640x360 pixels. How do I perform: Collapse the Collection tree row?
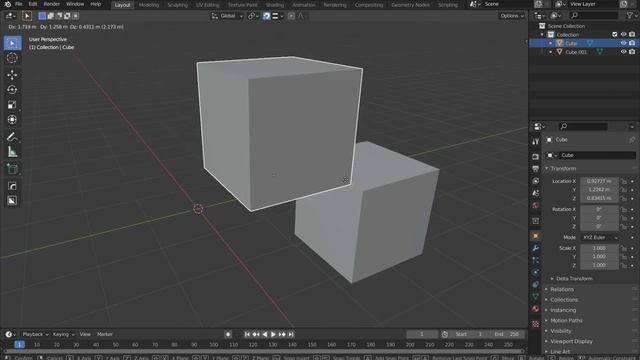pos(542,35)
